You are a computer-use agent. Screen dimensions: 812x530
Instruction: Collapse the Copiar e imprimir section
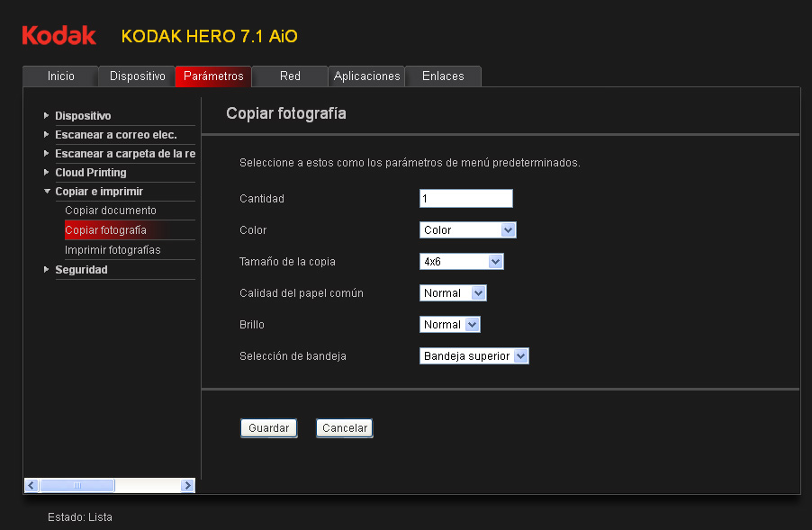[47, 192]
